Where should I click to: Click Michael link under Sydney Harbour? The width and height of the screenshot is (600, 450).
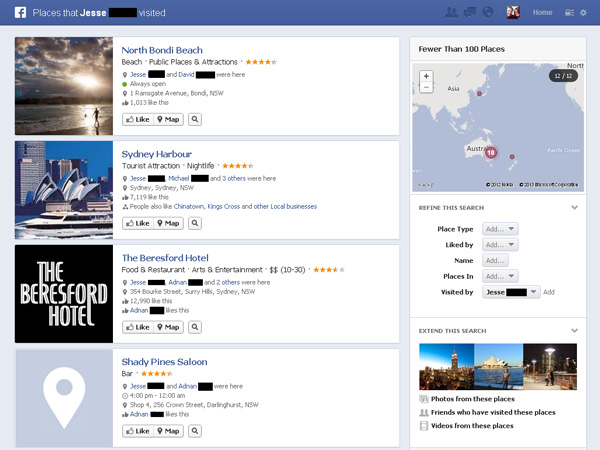coord(179,178)
